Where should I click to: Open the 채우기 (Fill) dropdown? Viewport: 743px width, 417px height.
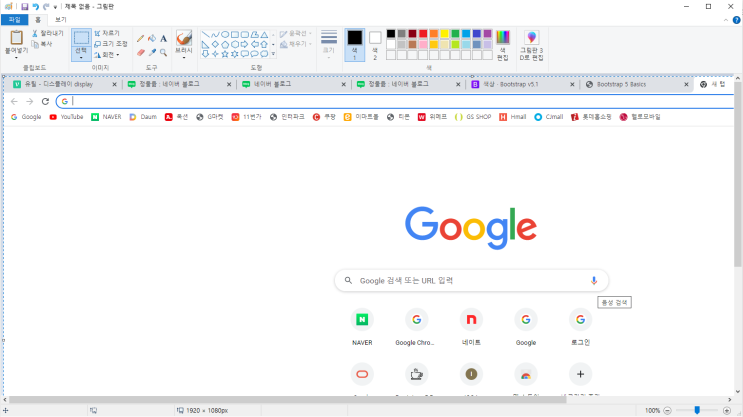point(296,44)
